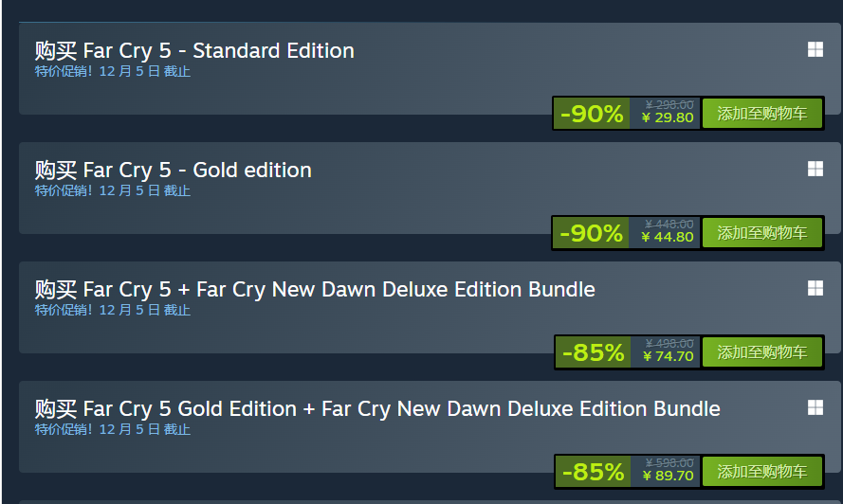Click Windows platform icon on Gold edition row
This screenshot has height=504, width=843.
(815, 170)
